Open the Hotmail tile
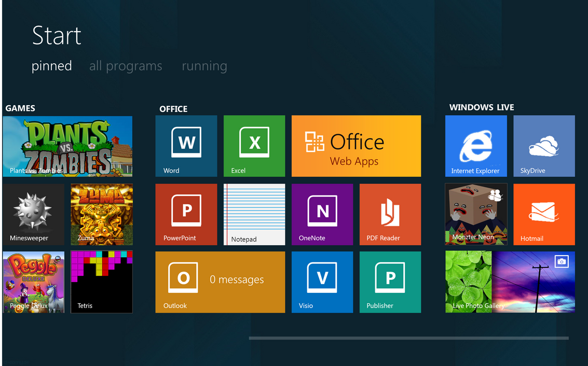The height and width of the screenshot is (366, 588). 544,214
